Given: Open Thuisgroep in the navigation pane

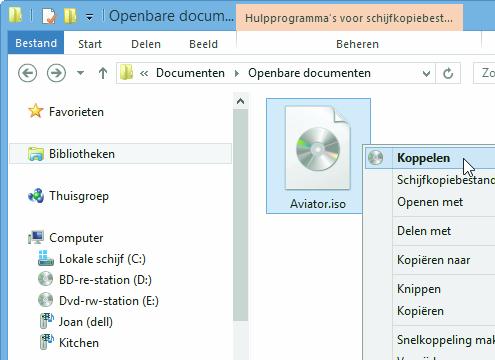Looking at the screenshot, I should (x=79, y=196).
